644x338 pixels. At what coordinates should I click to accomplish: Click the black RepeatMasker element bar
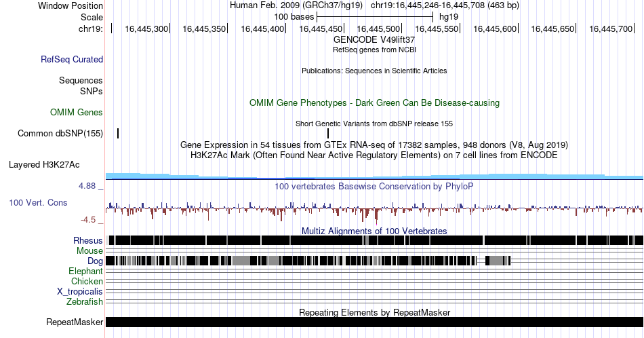coord(374,322)
